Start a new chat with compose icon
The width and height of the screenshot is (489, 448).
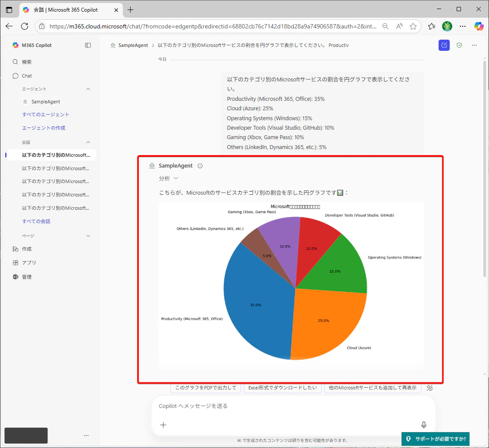point(444,45)
